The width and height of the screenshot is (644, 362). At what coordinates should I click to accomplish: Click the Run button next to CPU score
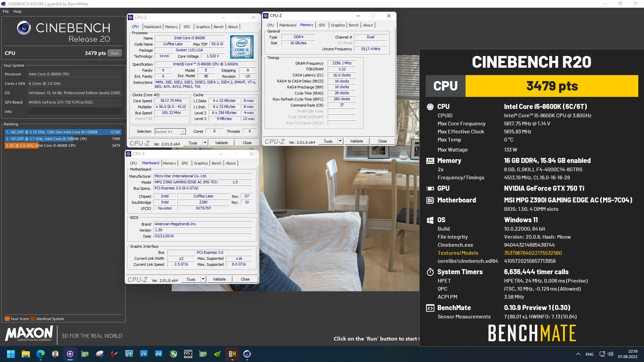coord(115,53)
